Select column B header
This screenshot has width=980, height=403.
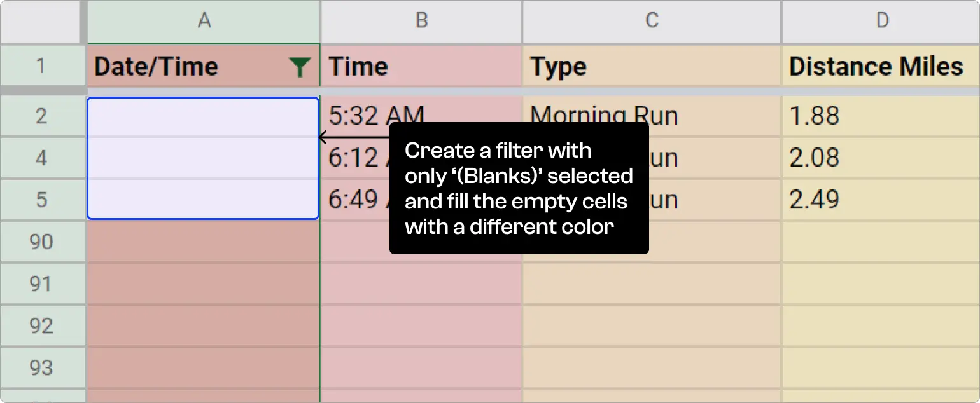pyautogui.click(x=421, y=20)
